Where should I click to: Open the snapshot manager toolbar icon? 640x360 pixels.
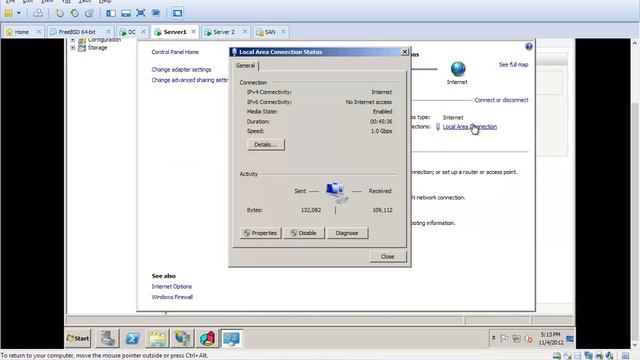click(89, 13)
